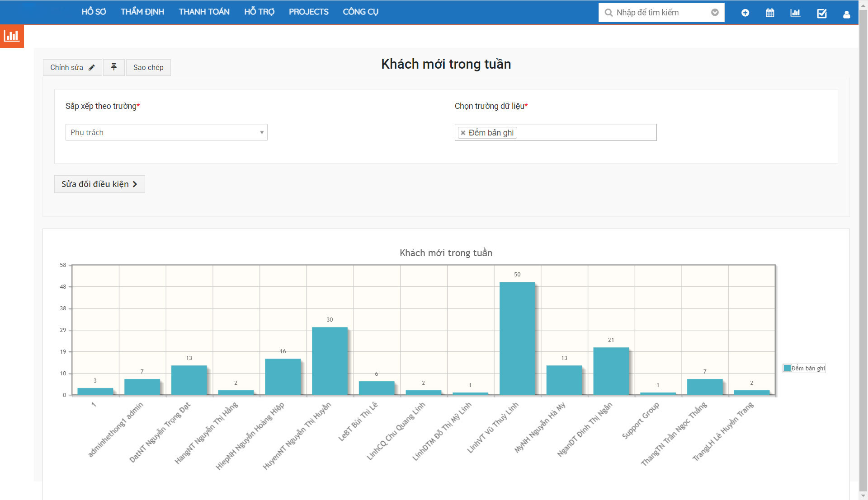Toggle the Đếm bản ghi legend swatch

pos(787,368)
